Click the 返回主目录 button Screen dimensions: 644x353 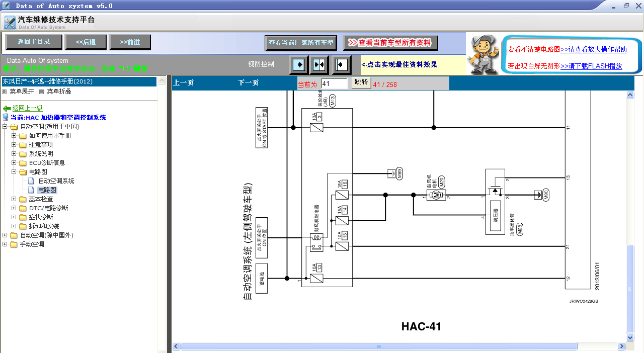point(34,42)
